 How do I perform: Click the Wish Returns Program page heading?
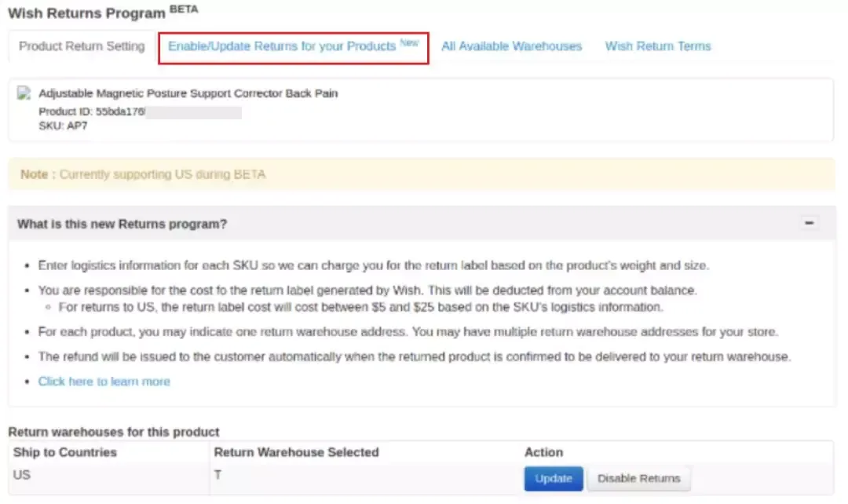point(86,13)
